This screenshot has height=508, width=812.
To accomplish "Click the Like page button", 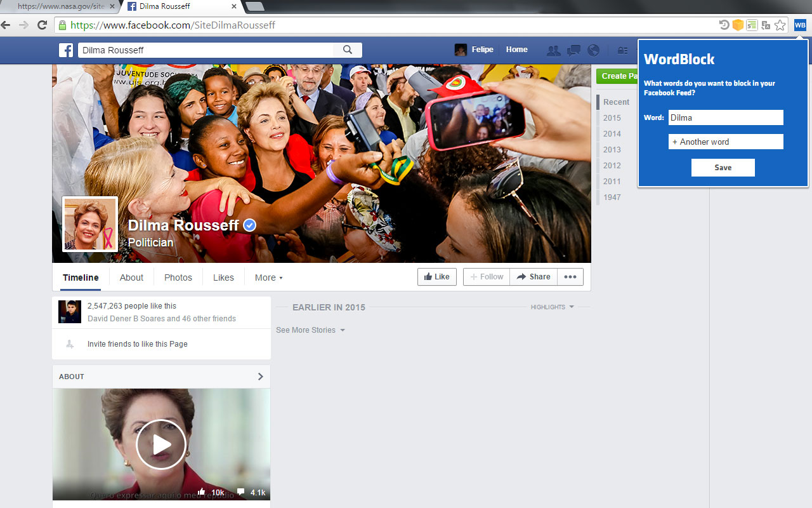I will [x=437, y=277].
